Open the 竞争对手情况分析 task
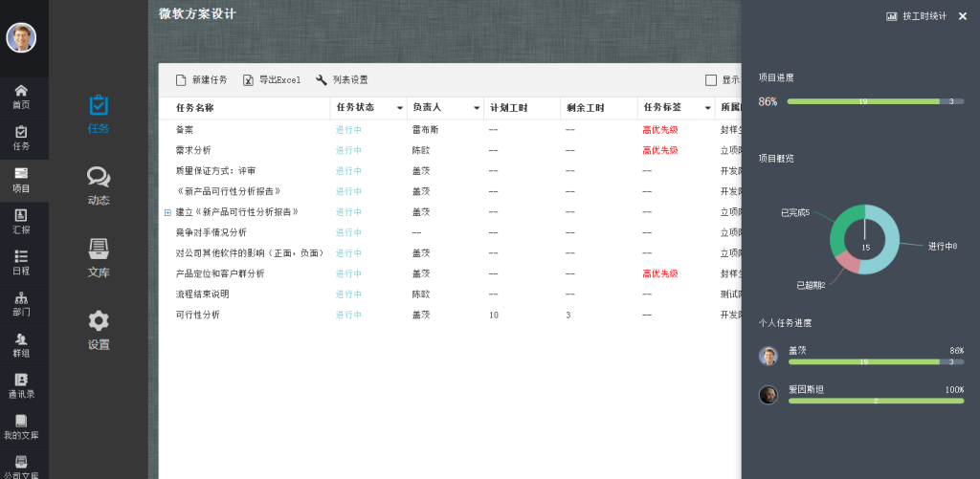The image size is (980, 479). pyautogui.click(x=212, y=232)
